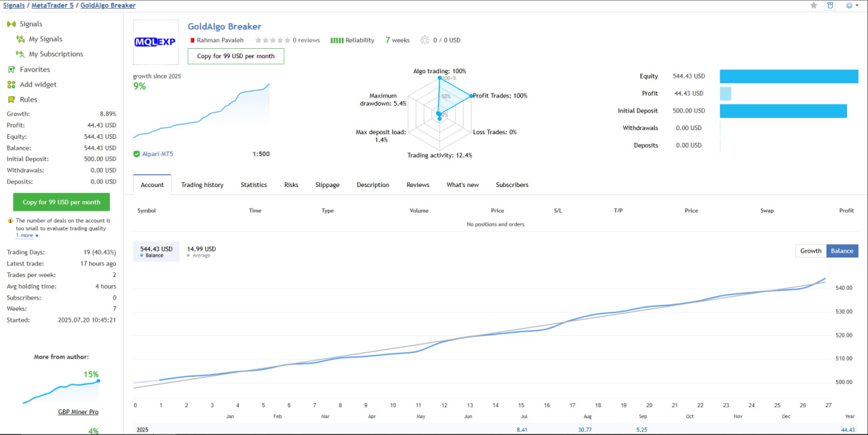Click the MQLEXP signal logo thumbnail

pos(155,41)
